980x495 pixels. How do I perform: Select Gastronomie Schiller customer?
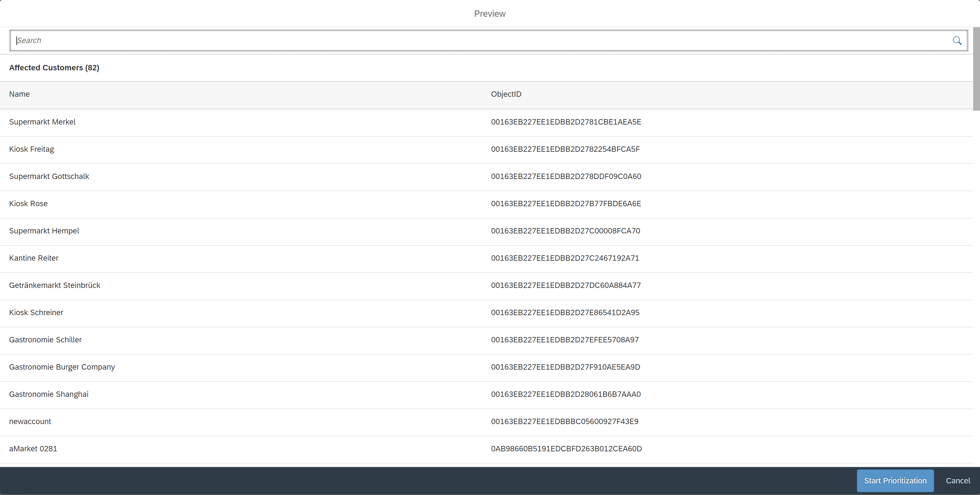(45, 339)
